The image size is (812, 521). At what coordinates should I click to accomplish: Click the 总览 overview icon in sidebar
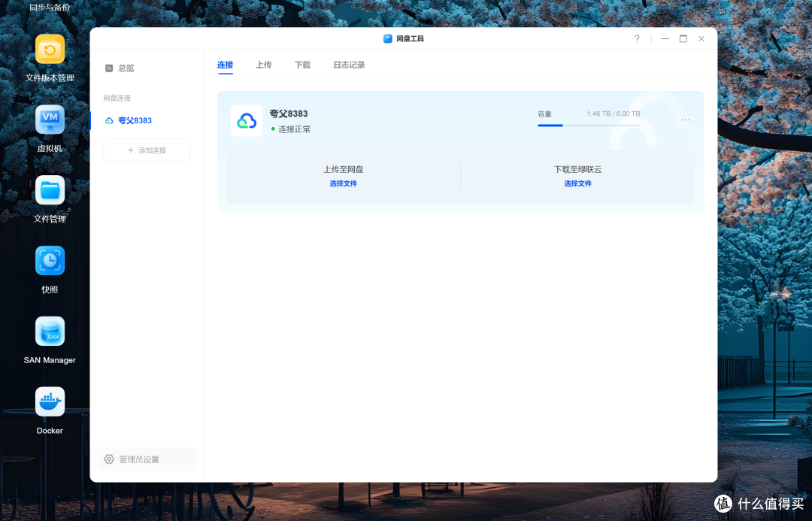[x=109, y=68]
